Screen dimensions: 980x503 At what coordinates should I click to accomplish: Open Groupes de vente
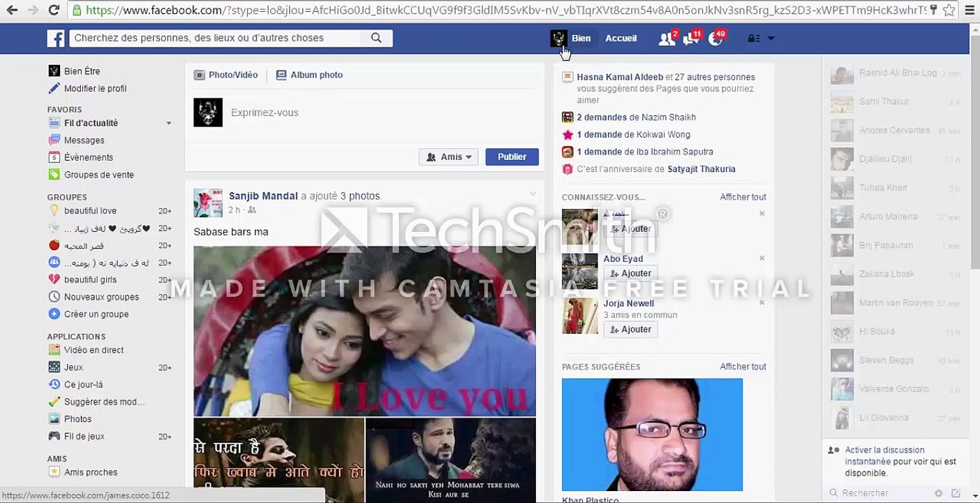pos(98,175)
